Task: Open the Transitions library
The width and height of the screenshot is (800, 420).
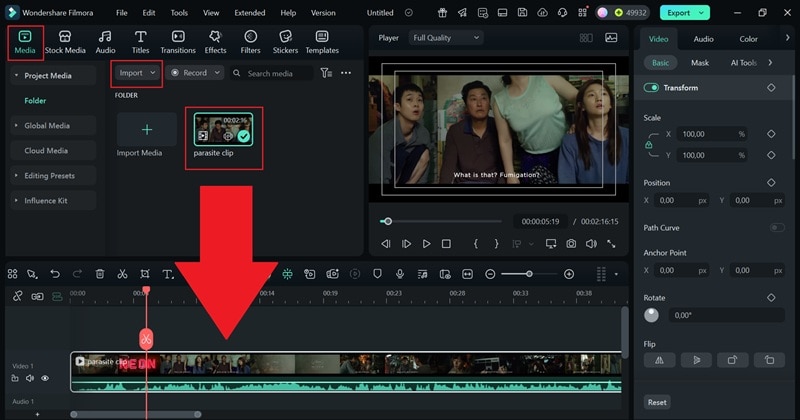Action: (178, 42)
